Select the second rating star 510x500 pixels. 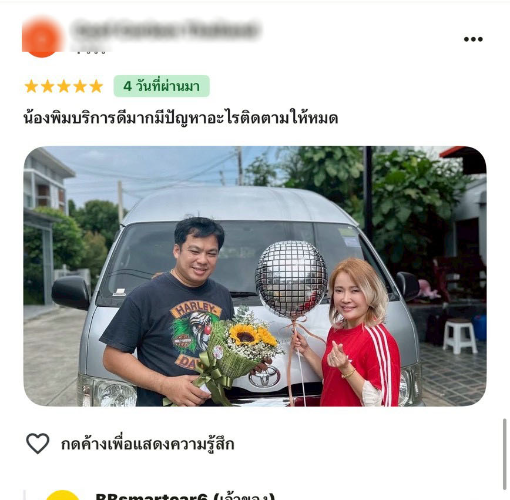point(47,86)
